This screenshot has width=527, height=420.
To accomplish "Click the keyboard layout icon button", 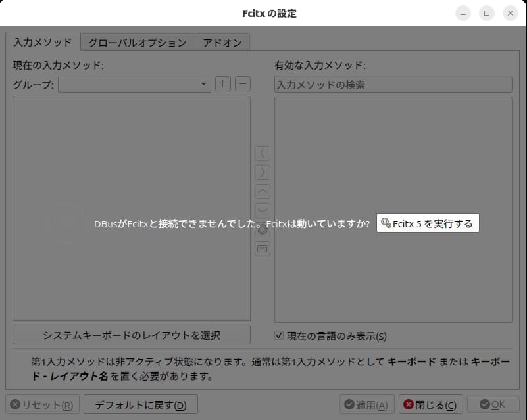I will coord(263,249).
